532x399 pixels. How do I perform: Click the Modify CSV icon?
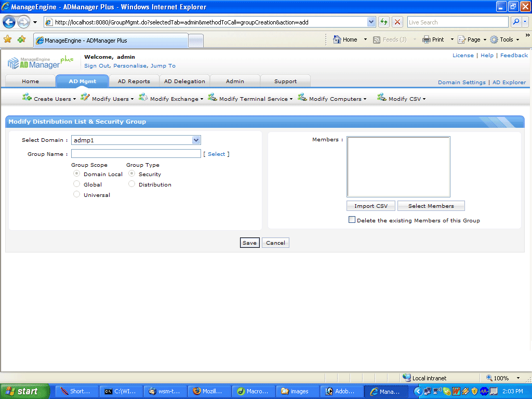[382, 97]
